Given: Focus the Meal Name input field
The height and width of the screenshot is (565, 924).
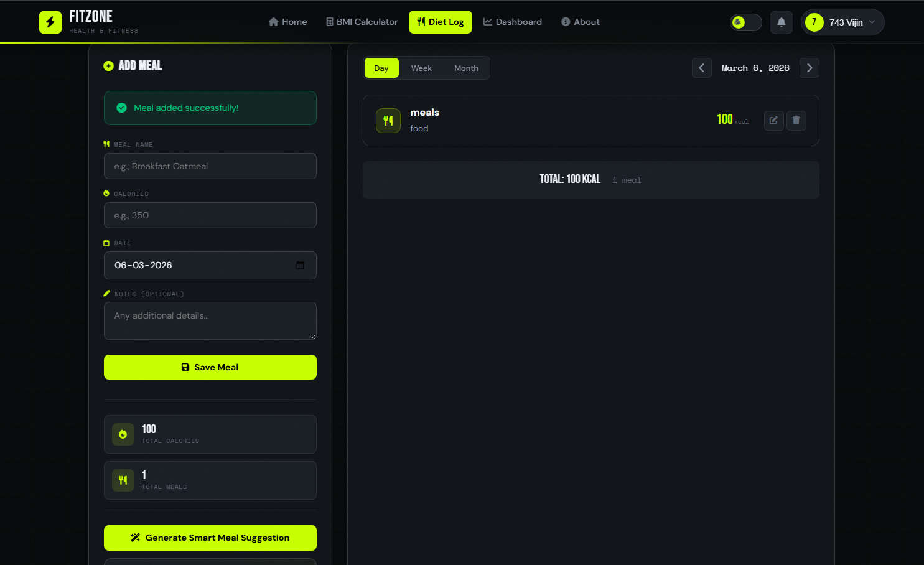Looking at the screenshot, I should point(210,166).
